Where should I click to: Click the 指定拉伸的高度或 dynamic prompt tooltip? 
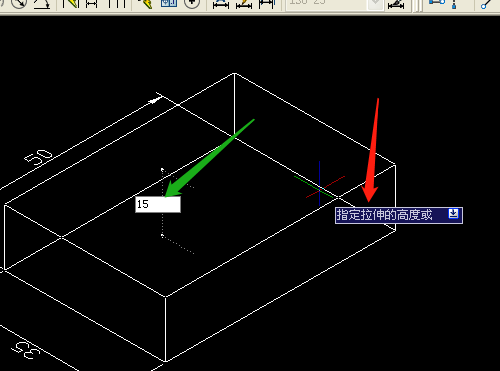coord(399,215)
